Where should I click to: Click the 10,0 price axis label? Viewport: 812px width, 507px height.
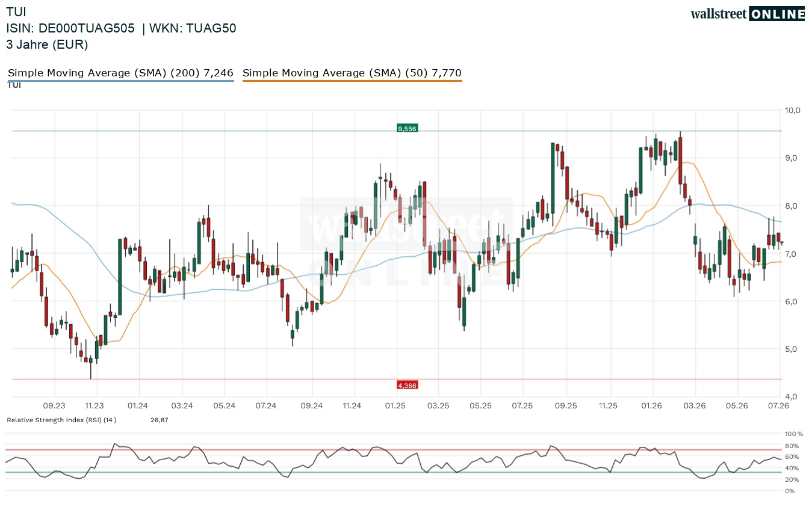click(x=792, y=110)
